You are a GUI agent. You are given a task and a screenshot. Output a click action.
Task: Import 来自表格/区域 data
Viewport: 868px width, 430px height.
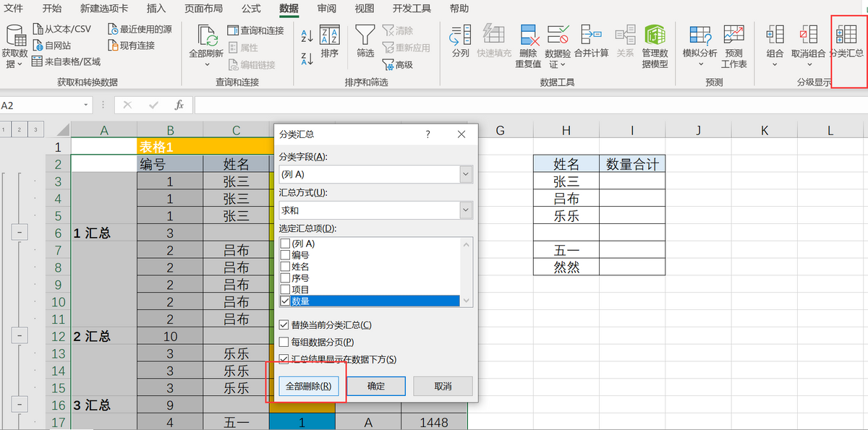point(67,62)
